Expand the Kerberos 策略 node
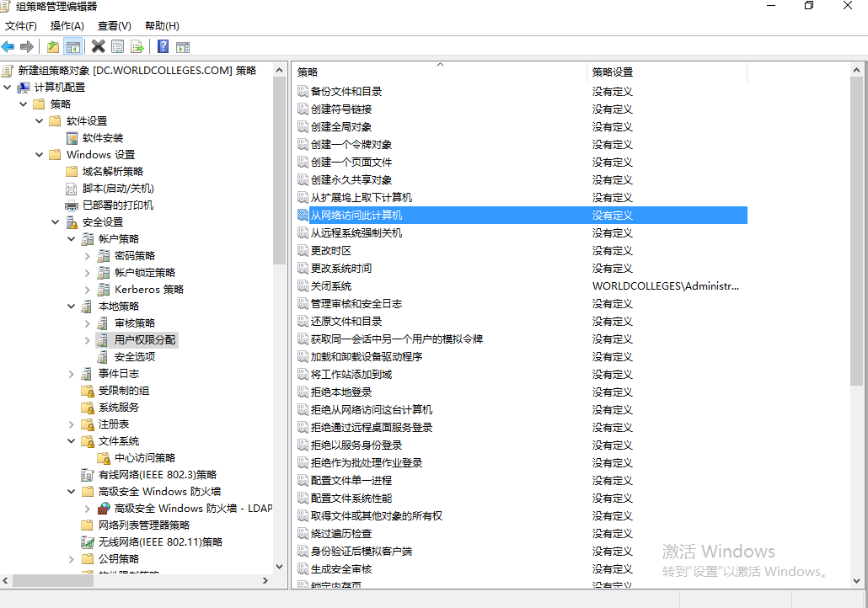This screenshot has height=608, width=868. tap(88, 290)
